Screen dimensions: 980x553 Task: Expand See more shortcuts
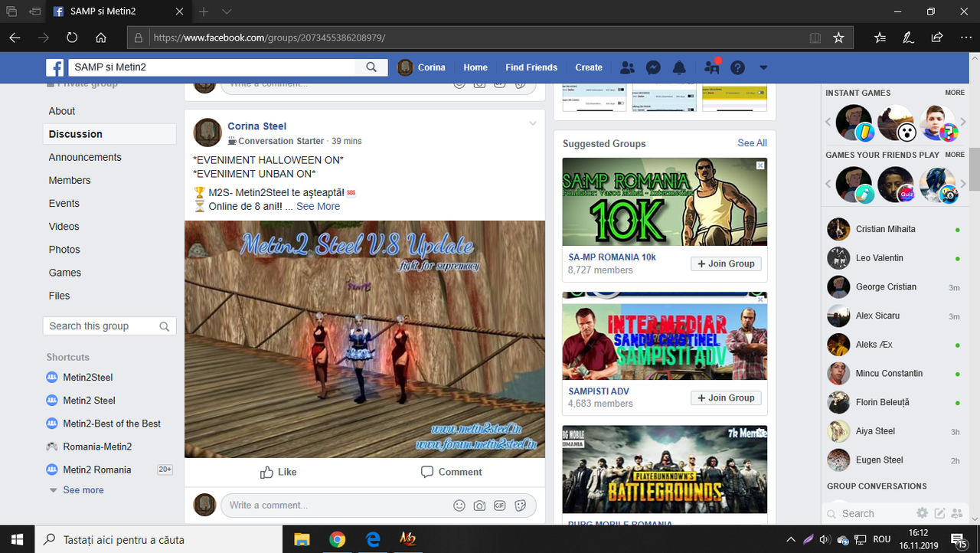pyautogui.click(x=83, y=490)
